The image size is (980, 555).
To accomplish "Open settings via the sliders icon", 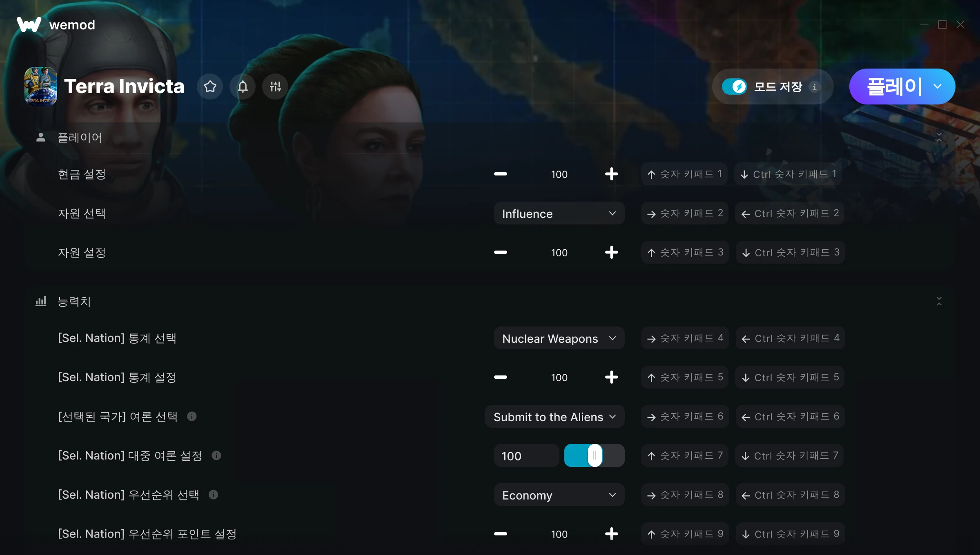I will pos(275,87).
